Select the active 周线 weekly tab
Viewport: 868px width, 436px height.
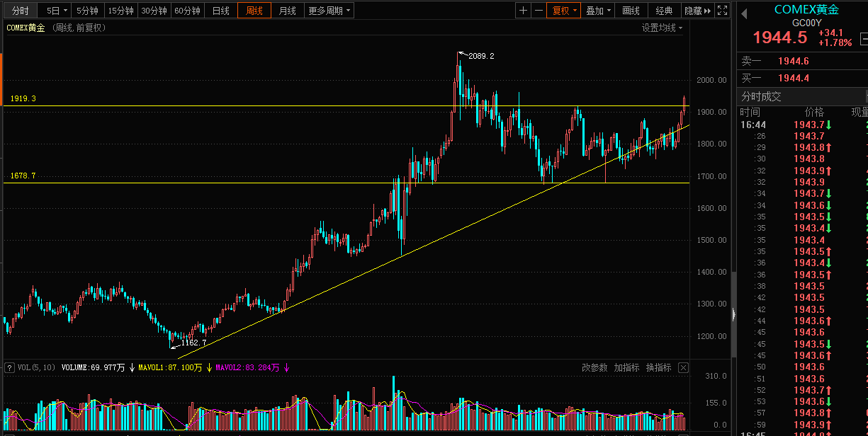pos(254,11)
